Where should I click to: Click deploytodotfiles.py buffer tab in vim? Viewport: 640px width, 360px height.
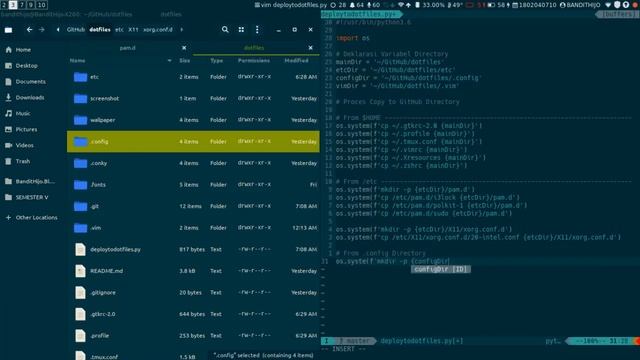coord(361,14)
